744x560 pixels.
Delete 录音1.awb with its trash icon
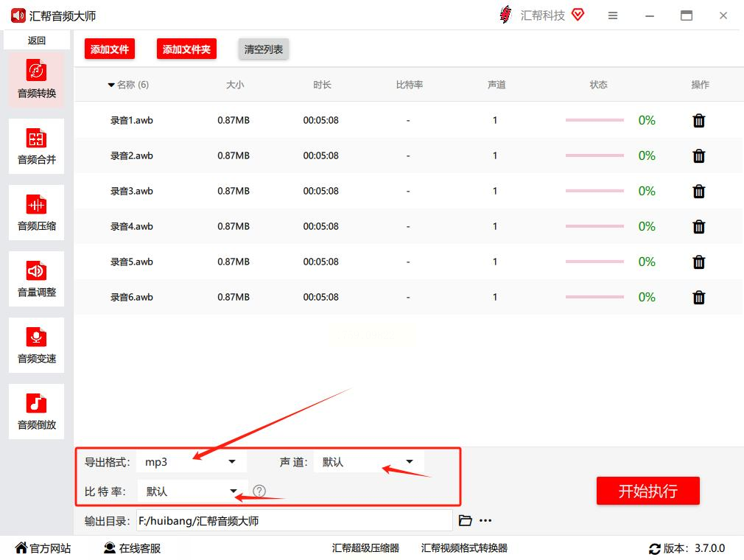point(698,121)
